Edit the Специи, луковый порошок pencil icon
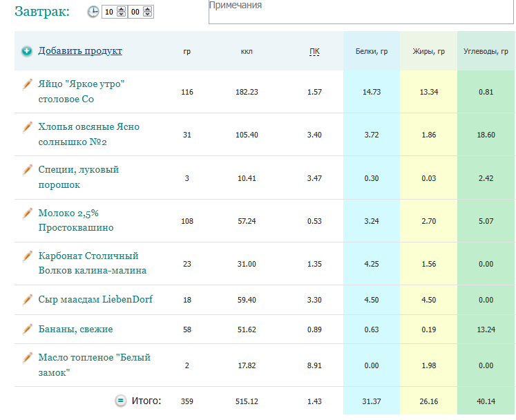The width and height of the screenshot is (516, 420). 28,170
